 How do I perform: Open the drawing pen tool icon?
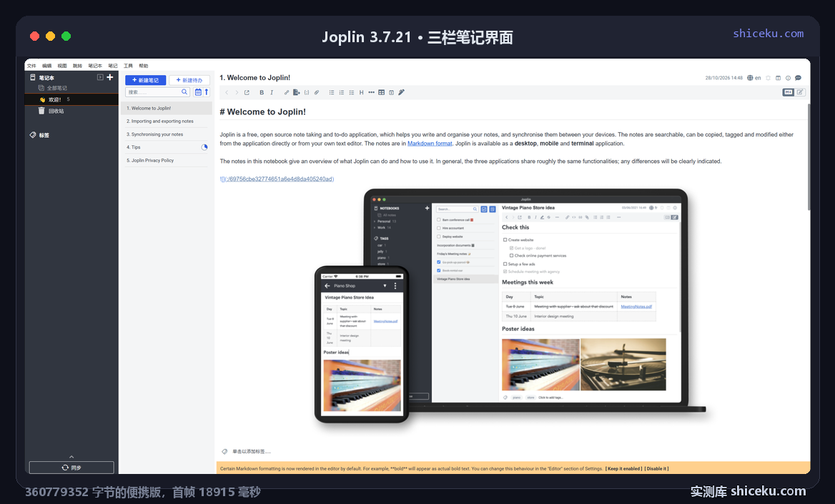402,93
